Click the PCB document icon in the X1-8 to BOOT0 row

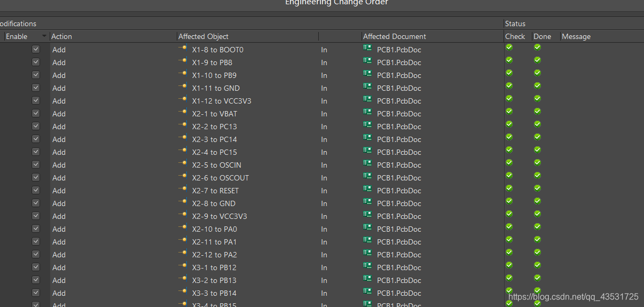[x=367, y=48]
